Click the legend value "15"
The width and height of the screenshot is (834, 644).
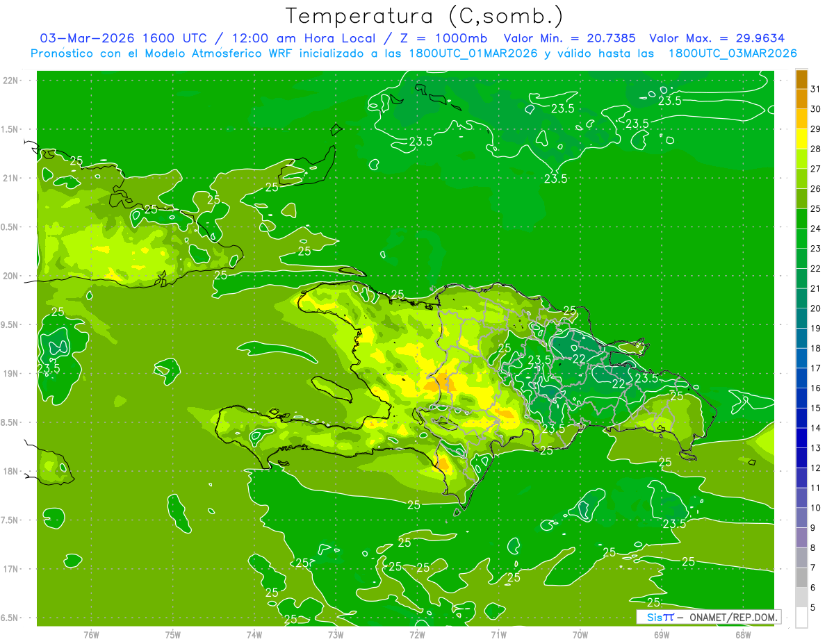click(816, 408)
